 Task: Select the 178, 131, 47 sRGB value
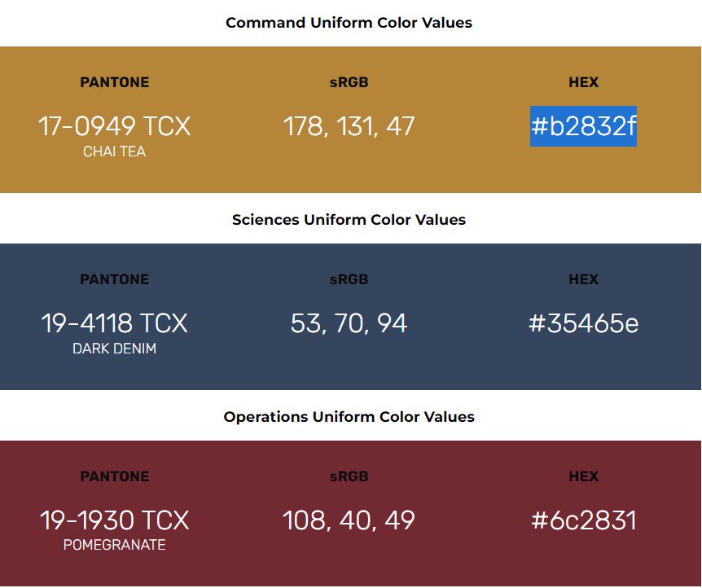[349, 126]
